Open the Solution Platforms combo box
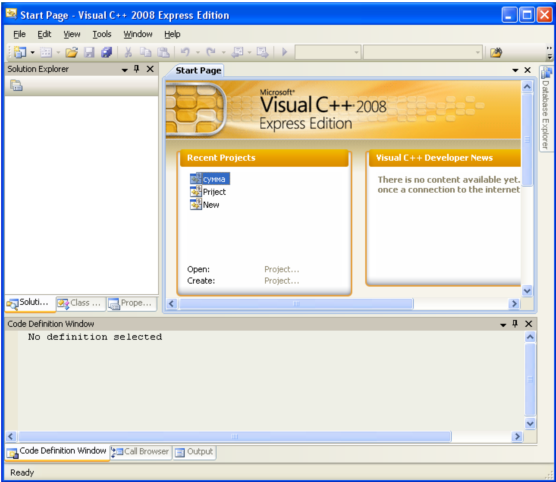556x482 pixels. click(423, 52)
